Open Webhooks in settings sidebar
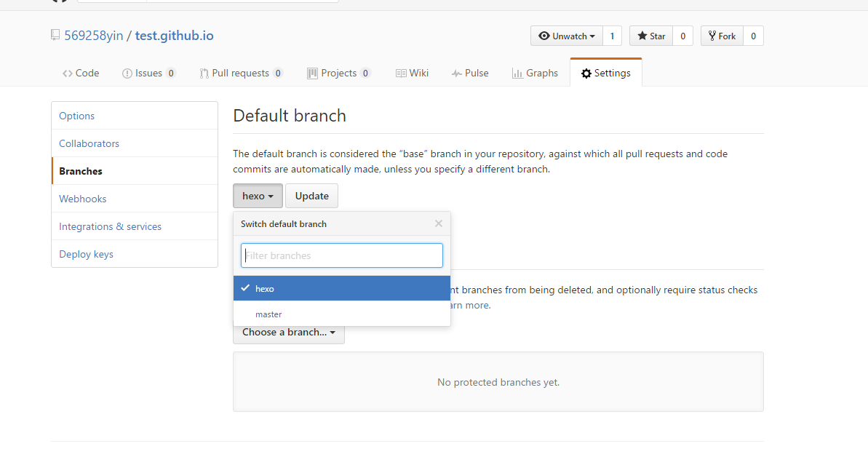This screenshot has height=457, width=868. point(83,199)
